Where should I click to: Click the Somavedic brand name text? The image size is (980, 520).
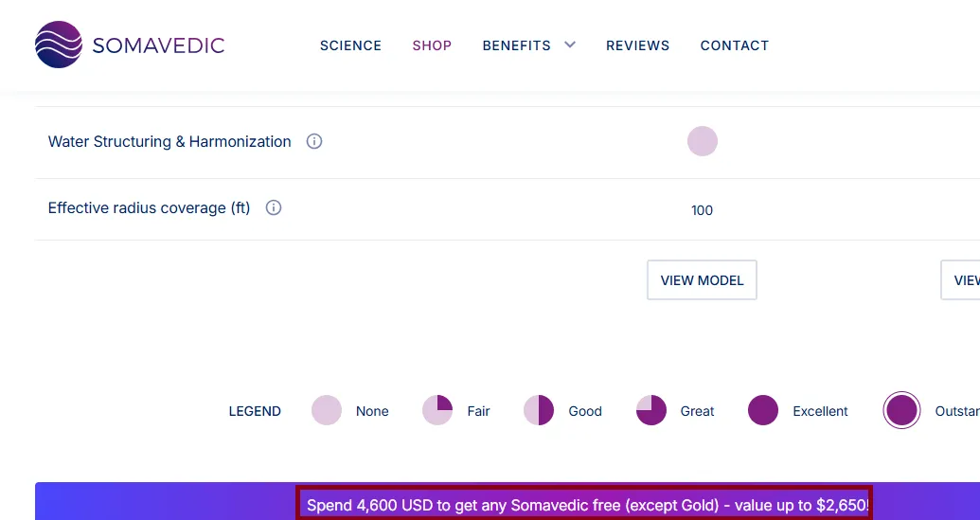158,45
